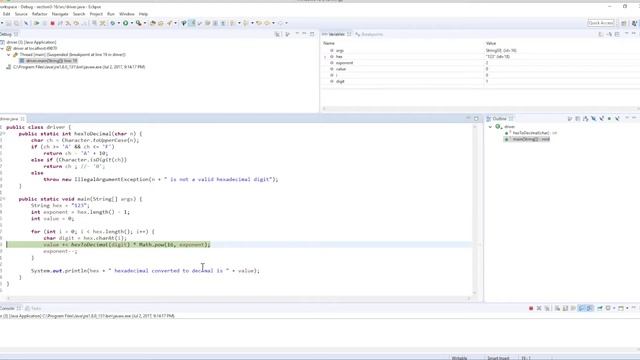Switch to the Breakpoints tab
This screenshot has width=640, height=360.
[x=369, y=34]
